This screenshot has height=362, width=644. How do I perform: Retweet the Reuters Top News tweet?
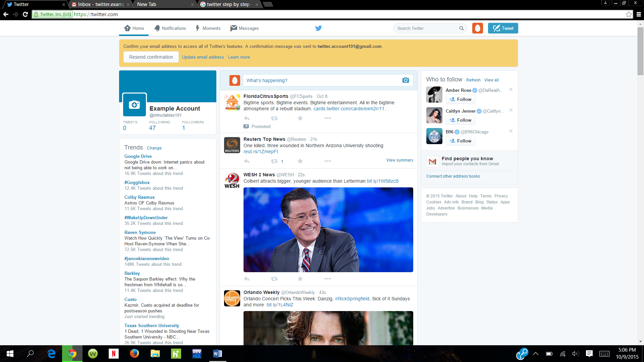point(274,161)
